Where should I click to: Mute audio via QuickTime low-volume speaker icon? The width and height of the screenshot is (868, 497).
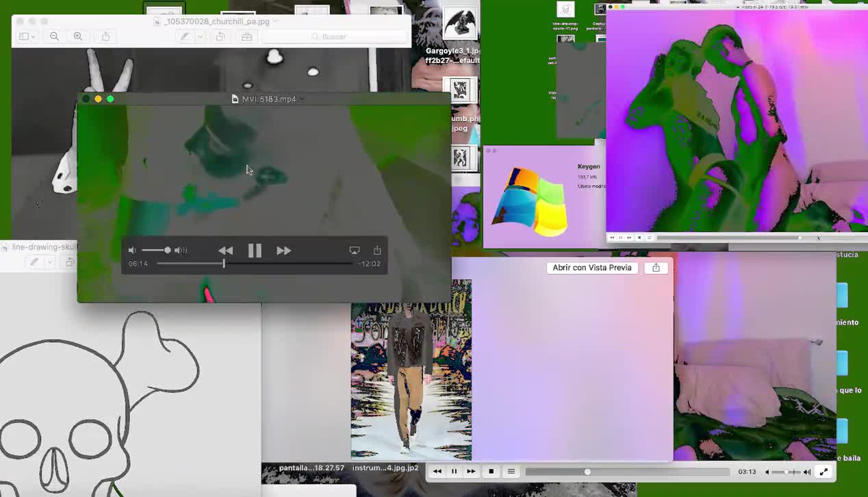pyautogui.click(x=132, y=251)
